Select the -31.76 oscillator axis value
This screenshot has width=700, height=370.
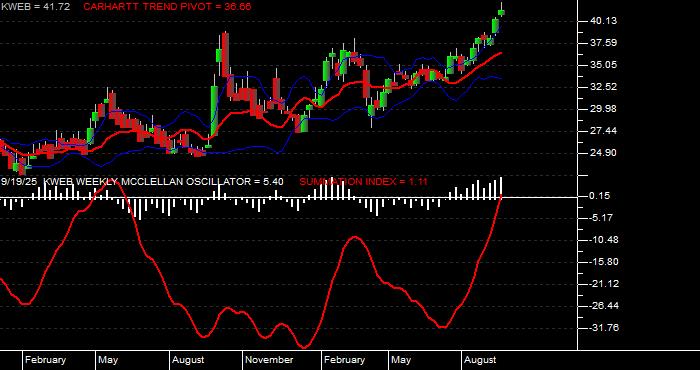(x=603, y=328)
